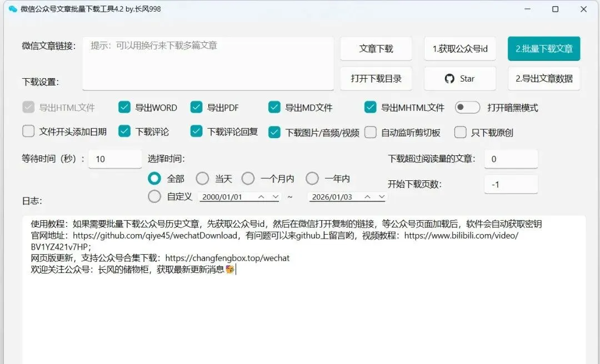The image size is (600, 364).
Task: Click 2.批量下载文章 button
Action: pos(544,49)
